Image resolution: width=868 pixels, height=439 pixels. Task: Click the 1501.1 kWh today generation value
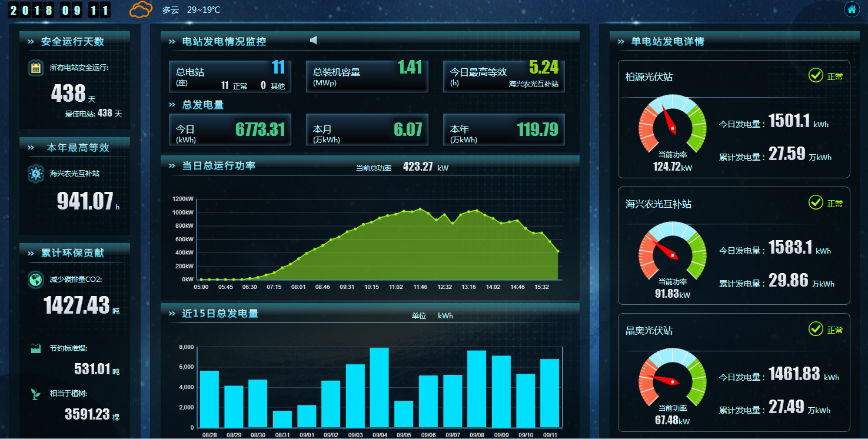point(799,121)
